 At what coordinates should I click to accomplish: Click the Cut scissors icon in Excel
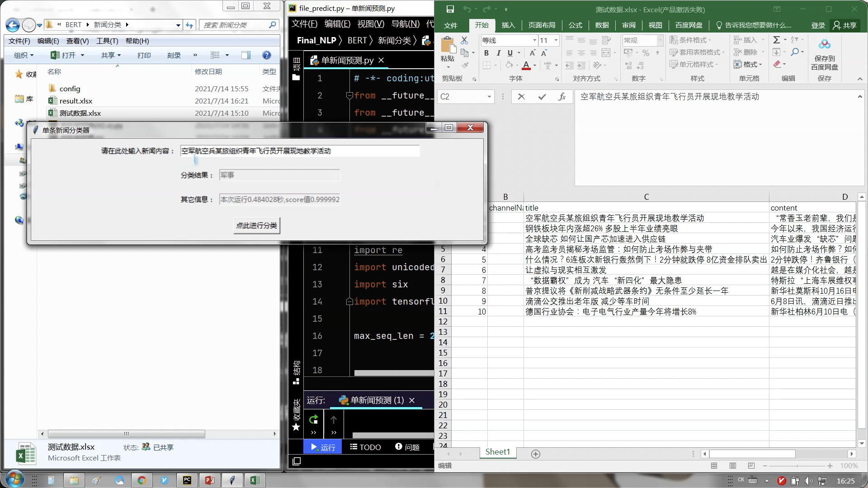click(464, 41)
